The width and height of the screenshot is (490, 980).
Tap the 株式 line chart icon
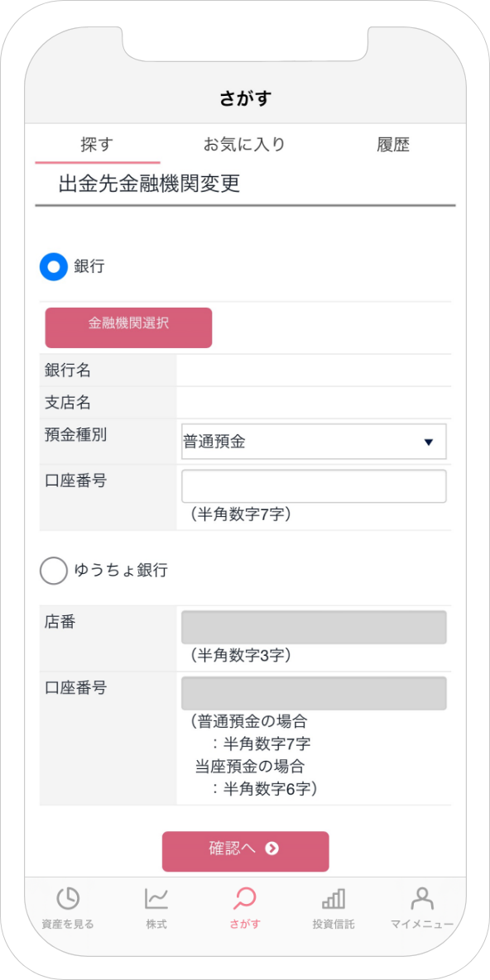click(156, 899)
